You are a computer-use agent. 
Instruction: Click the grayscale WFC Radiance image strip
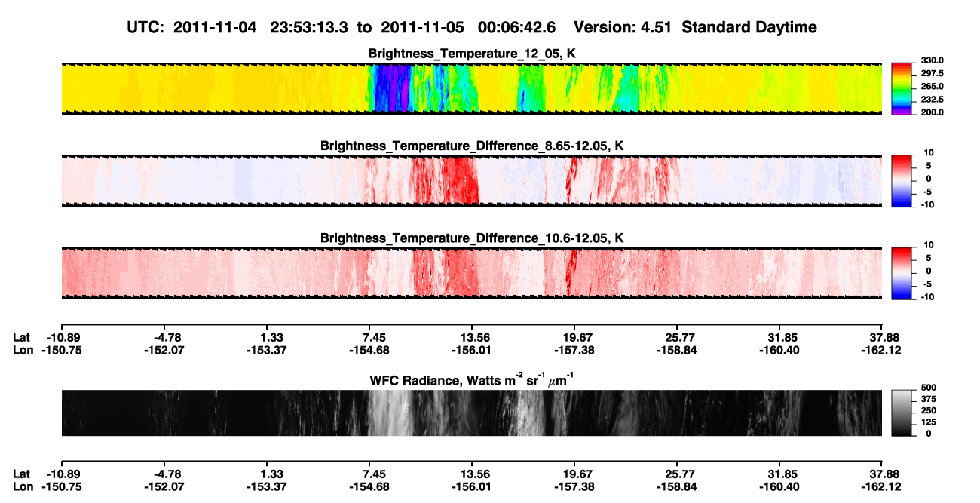471,413
